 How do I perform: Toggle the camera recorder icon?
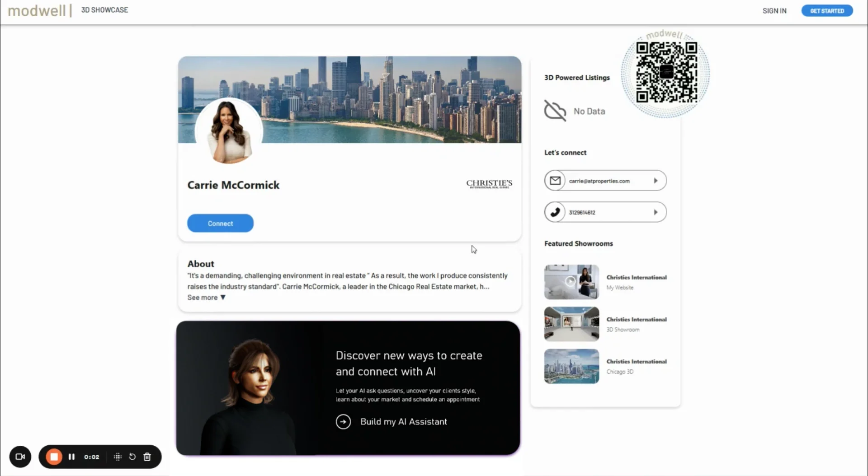(20, 457)
